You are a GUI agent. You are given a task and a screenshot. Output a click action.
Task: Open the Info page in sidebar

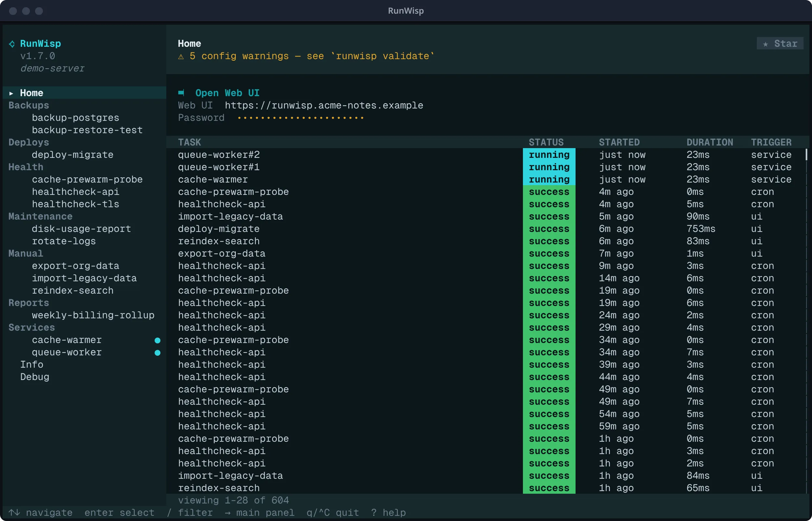click(x=32, y=365)
